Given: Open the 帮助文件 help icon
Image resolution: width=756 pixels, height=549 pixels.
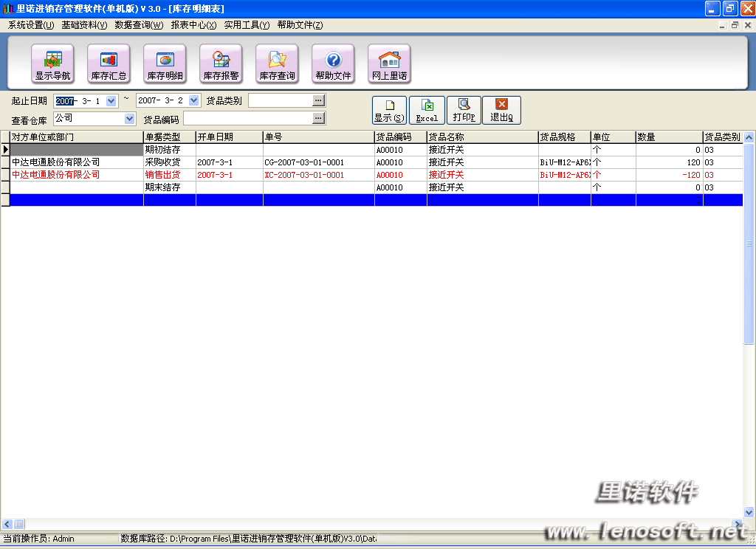Looking at the screenshot, I should coord(333,65).
